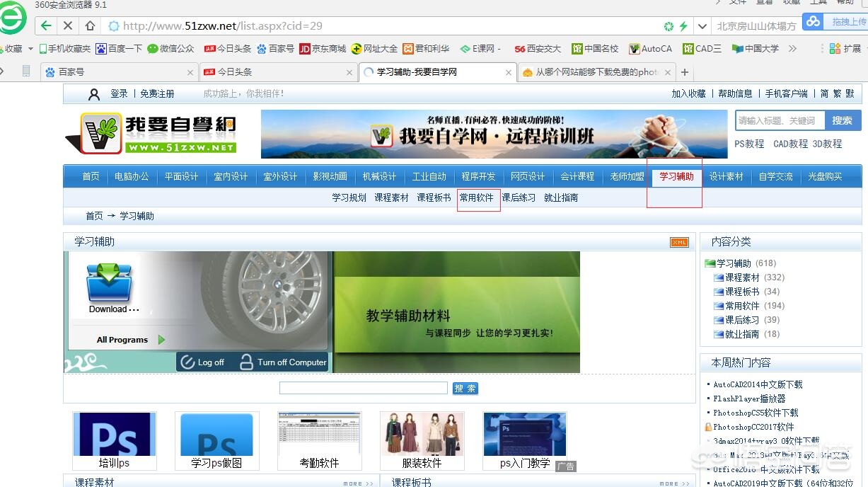
Task: Open 手机收藏夹 bookmark
Action: 65,49
